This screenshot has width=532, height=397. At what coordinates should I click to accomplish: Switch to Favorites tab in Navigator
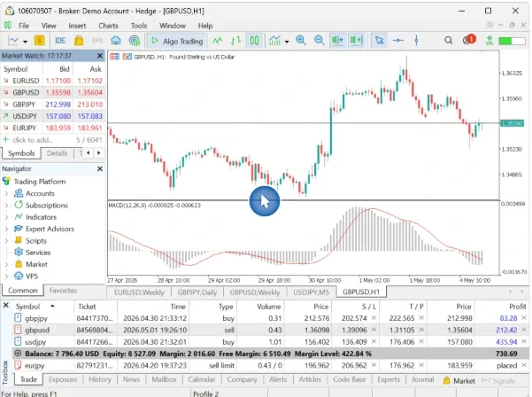63,291
